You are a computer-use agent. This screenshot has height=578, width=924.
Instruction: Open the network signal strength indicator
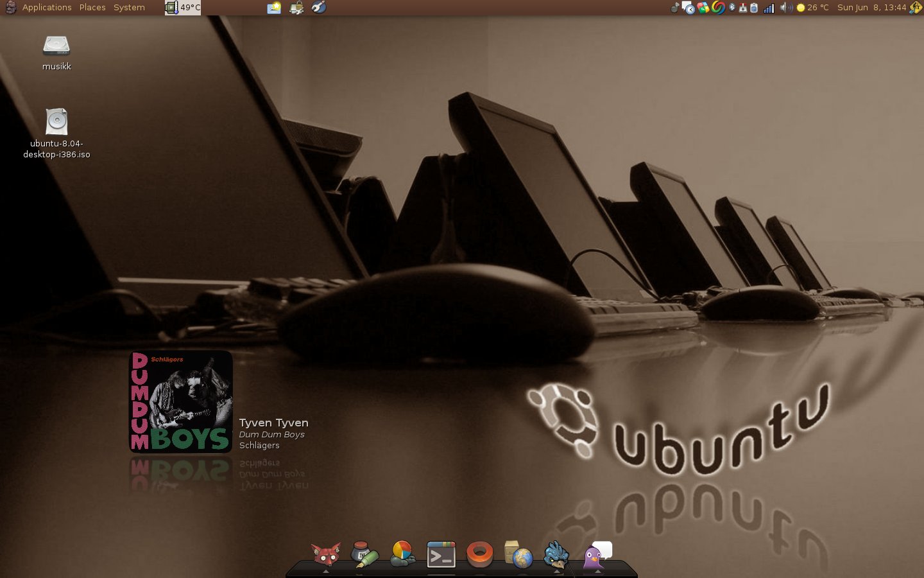[x=769, y=8]
